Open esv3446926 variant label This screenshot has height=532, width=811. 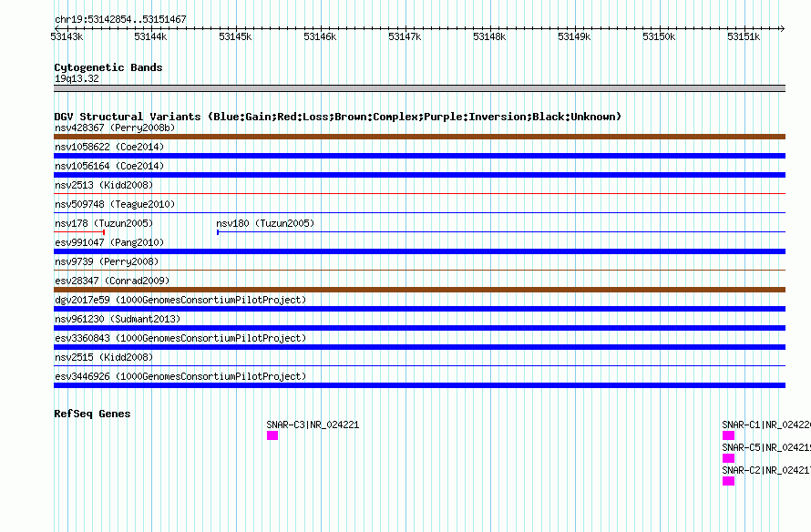pos(180,376)
